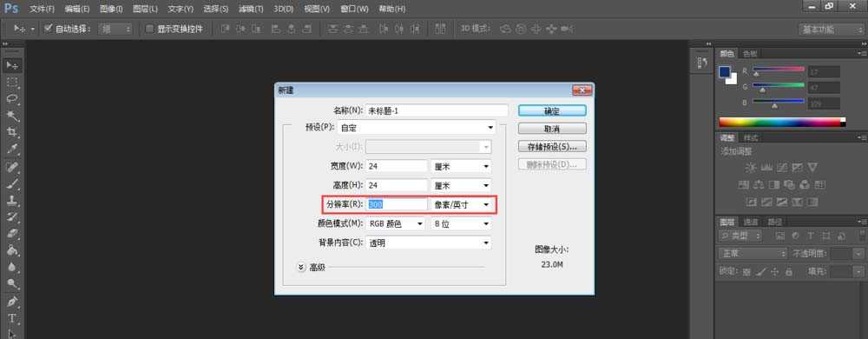The height and width of the screenshot is (339, 868).
Task: Select the Crop tool
Action: (x=12, y=132)
